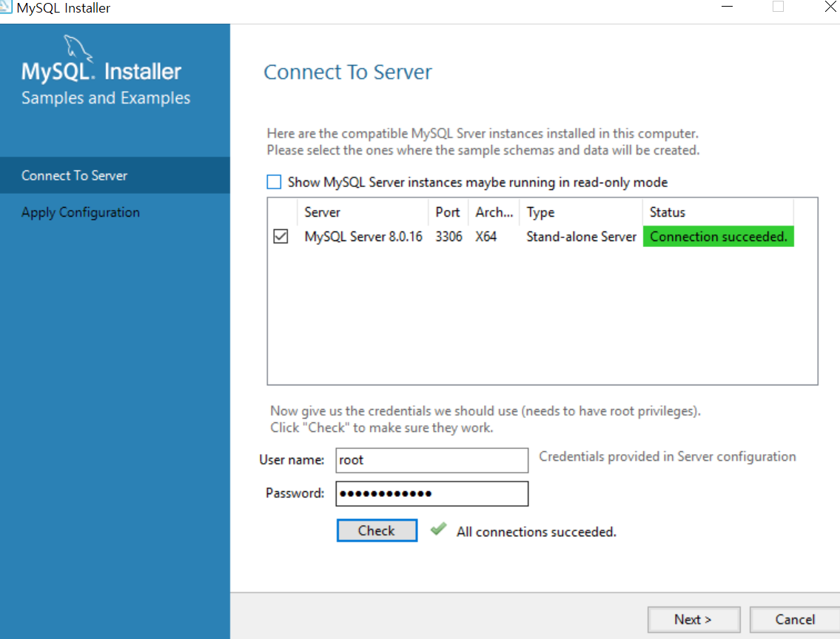Click the Type column header
This screenshot has height=639, width=840.
581,212
